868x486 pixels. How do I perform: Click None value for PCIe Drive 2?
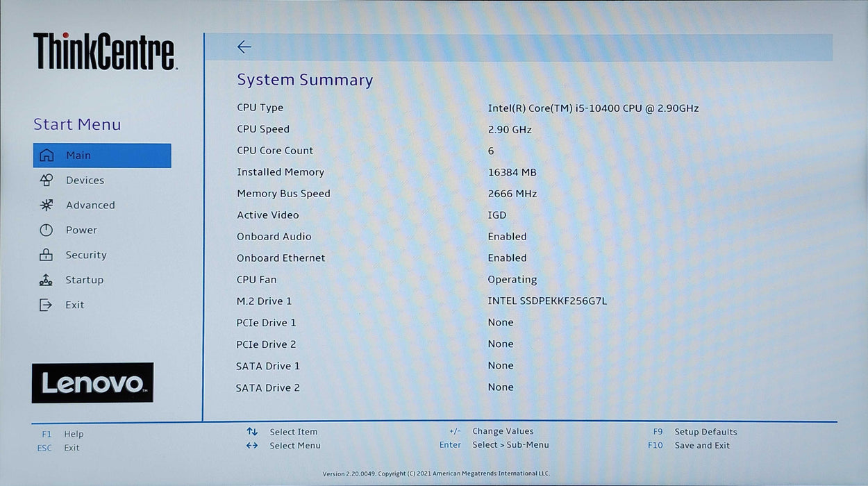coord(501,344)
